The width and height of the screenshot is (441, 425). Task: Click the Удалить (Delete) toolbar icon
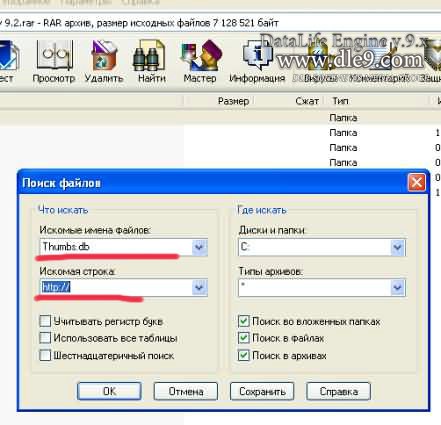pyautogui.click(x=104, y=62)
